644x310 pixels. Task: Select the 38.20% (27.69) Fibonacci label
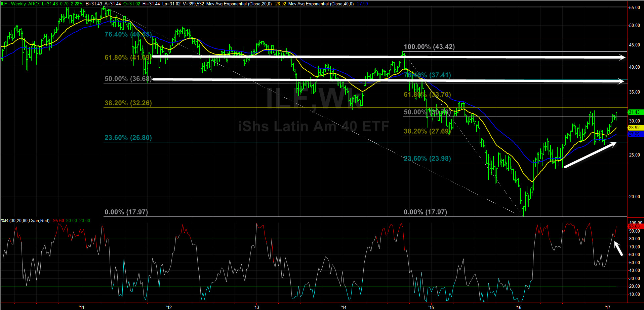tap(427, 131)
